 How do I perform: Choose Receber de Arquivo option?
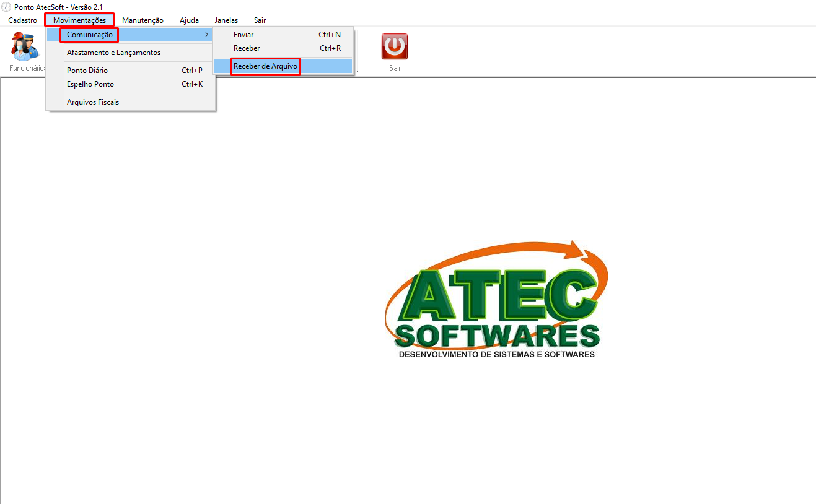click(283, 66)
